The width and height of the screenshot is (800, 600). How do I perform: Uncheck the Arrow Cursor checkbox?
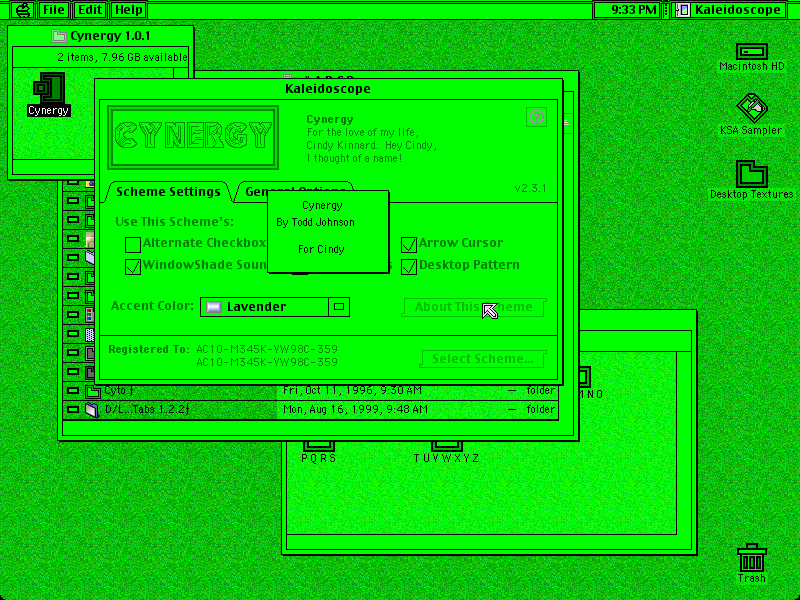tap(409, 244)
